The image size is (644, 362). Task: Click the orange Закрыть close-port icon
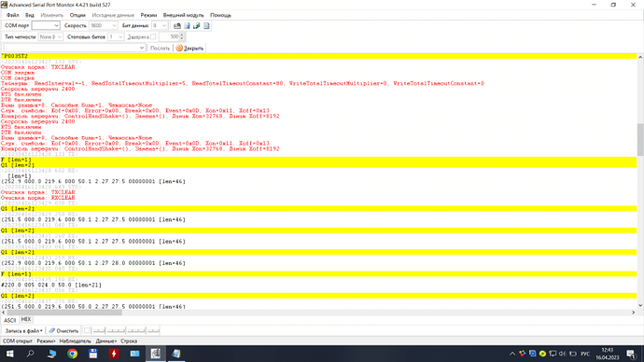pyautogui.click(x=179, y=48)
